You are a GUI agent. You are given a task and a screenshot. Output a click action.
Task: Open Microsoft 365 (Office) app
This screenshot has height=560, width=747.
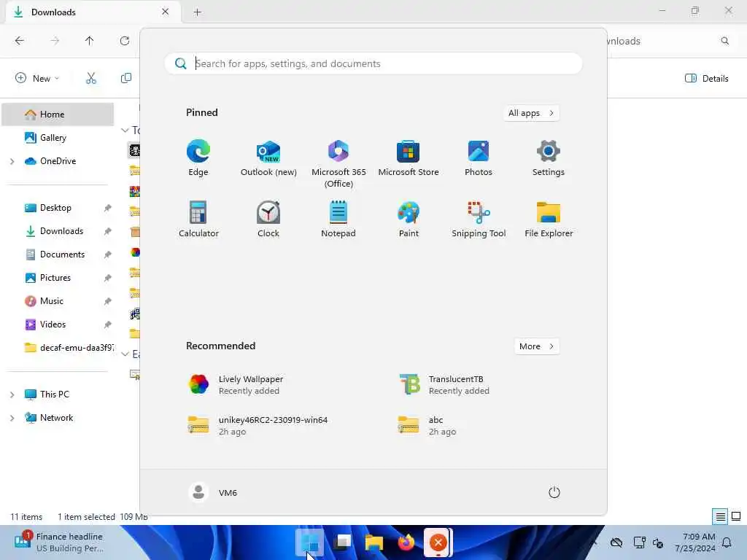click(338, 164)
